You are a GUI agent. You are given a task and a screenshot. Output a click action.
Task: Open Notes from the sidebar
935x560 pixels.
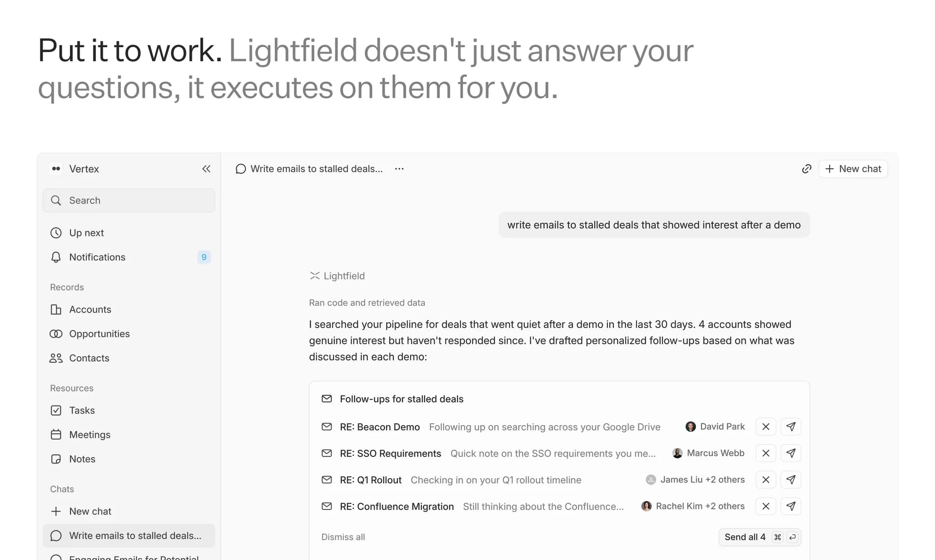click(x=82, y=459)
